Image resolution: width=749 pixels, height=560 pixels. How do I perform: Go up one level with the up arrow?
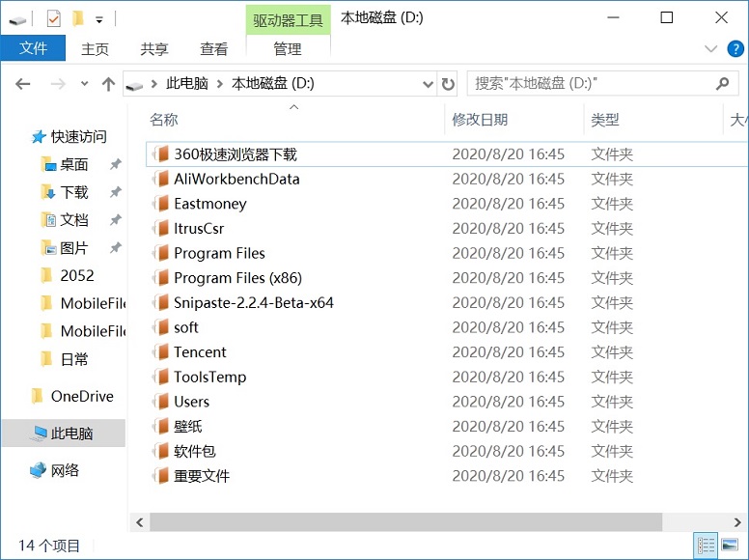pos(108,84)
